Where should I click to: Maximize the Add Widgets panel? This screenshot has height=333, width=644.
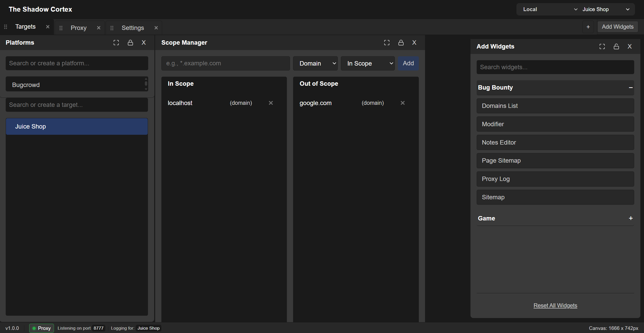pos(602,46)
